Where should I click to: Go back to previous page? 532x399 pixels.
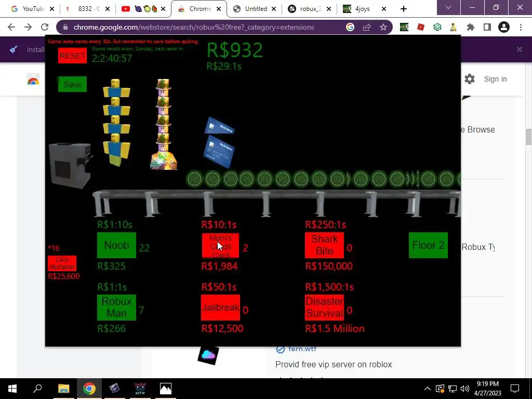pos(11,27)
